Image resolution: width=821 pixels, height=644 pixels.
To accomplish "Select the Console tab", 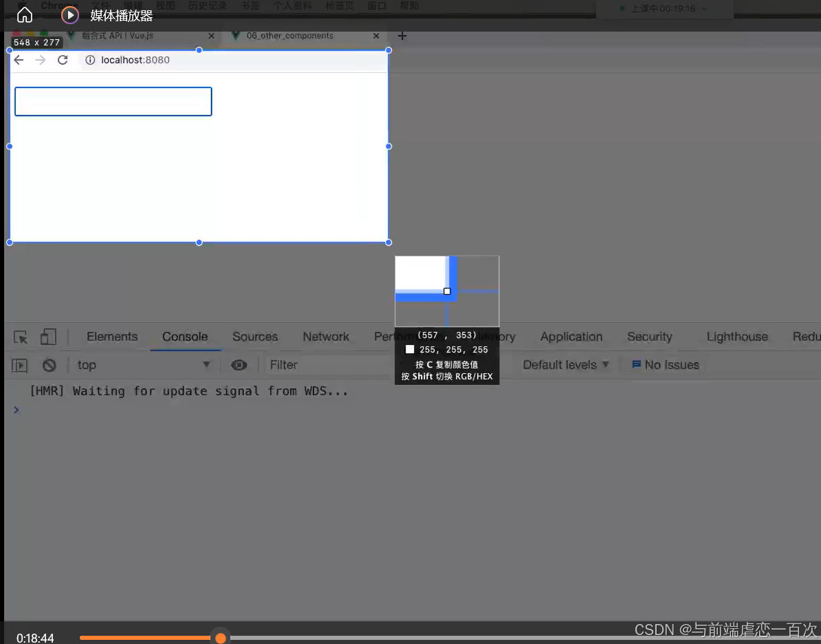I will (x=185, y=337).
